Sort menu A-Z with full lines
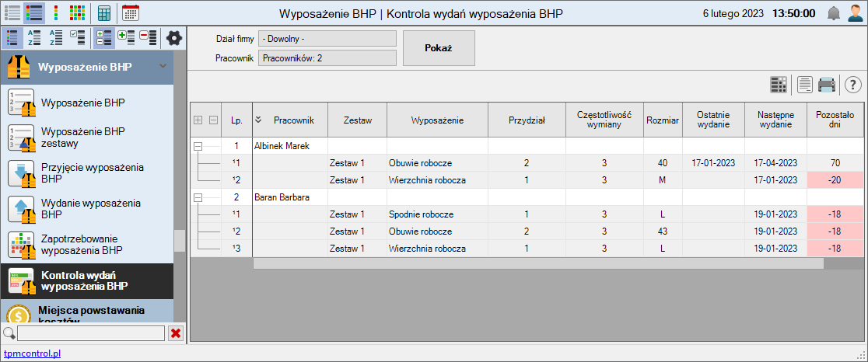 pos(56,37)
